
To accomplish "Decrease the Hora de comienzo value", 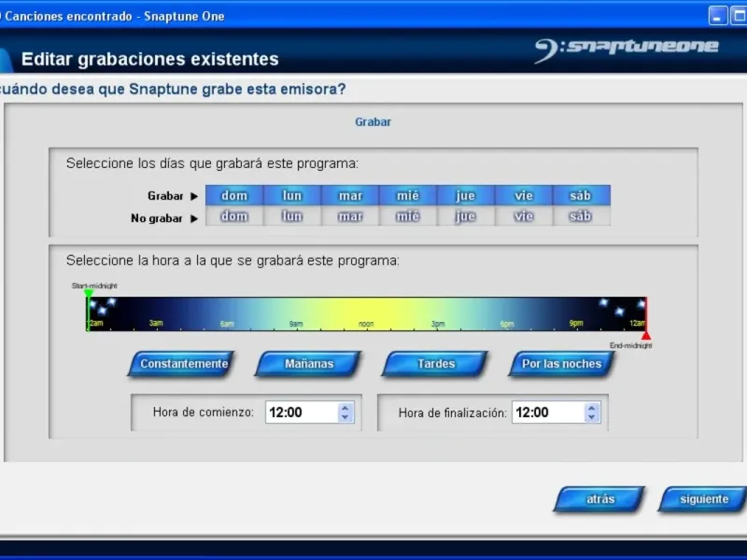I will pos(345,417).
